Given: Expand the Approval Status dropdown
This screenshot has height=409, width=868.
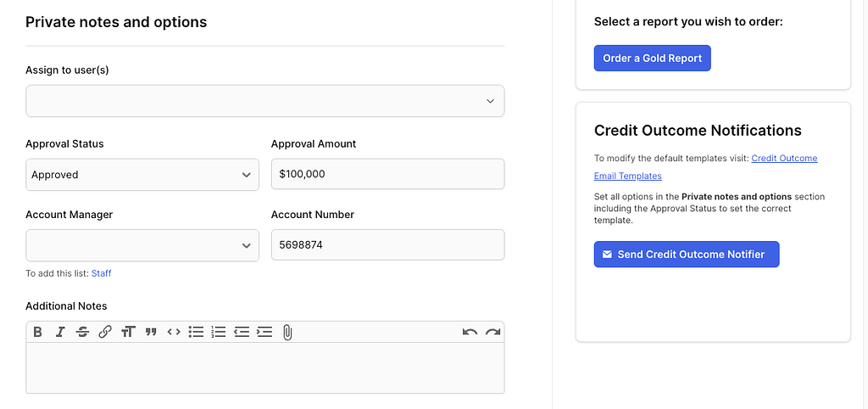Looking at the screenshot, I should tap(142, 175).
